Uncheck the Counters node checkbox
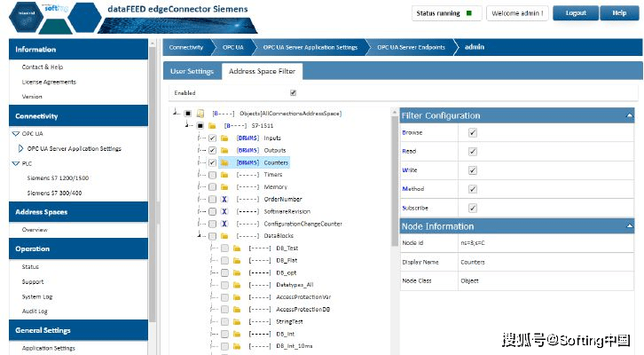Viewport: 644px width, 355px height. [x=212, y=162]
